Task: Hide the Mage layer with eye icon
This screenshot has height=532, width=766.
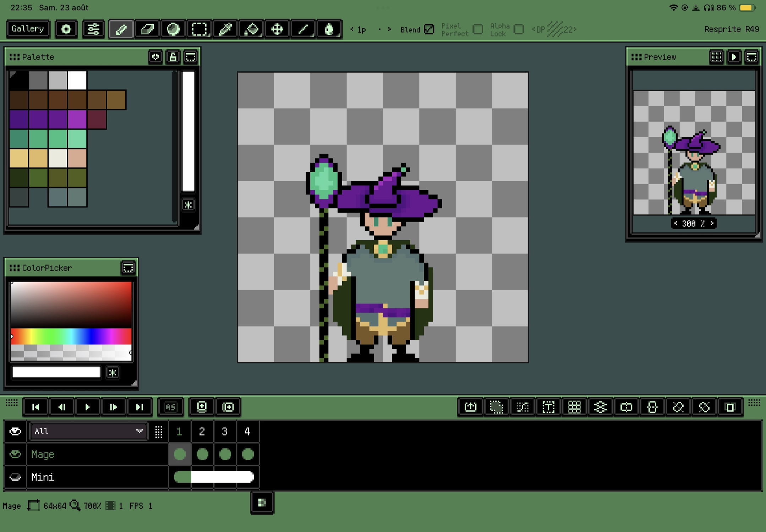Action: (15, 454)
